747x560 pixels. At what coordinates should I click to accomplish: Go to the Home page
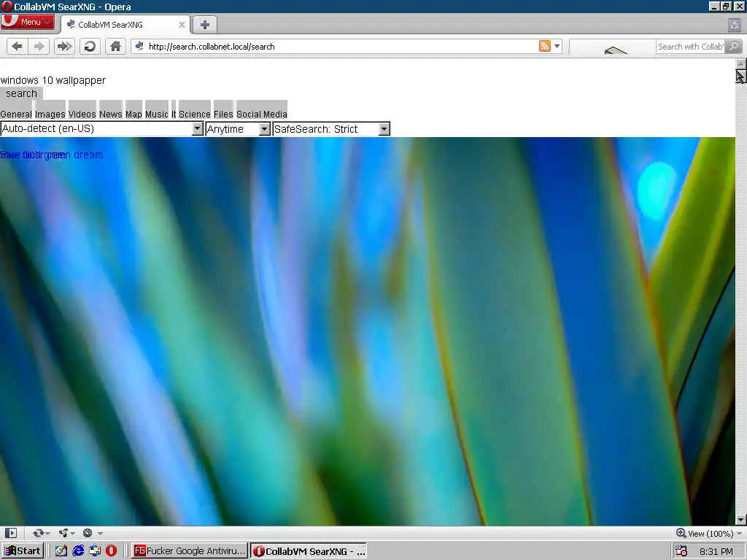tap(115, 46)
